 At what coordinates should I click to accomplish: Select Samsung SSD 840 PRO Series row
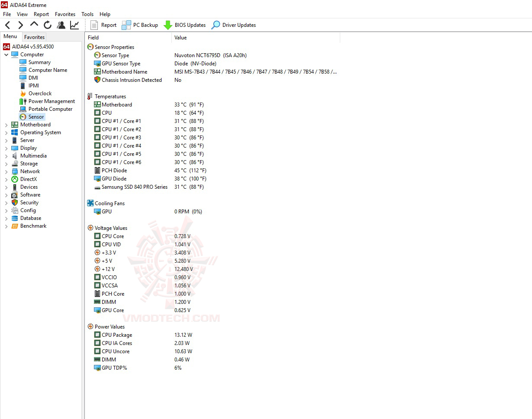(x=213, y=187)
